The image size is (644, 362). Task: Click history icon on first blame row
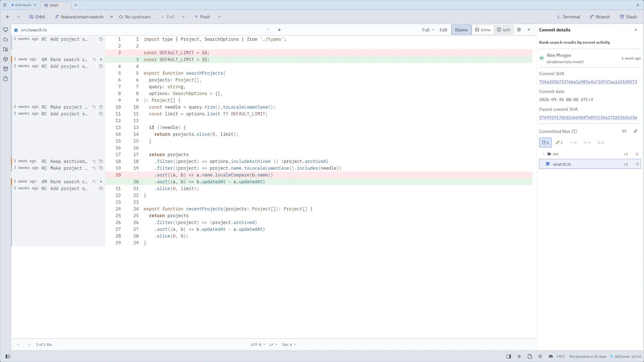[x=101, y=39]
